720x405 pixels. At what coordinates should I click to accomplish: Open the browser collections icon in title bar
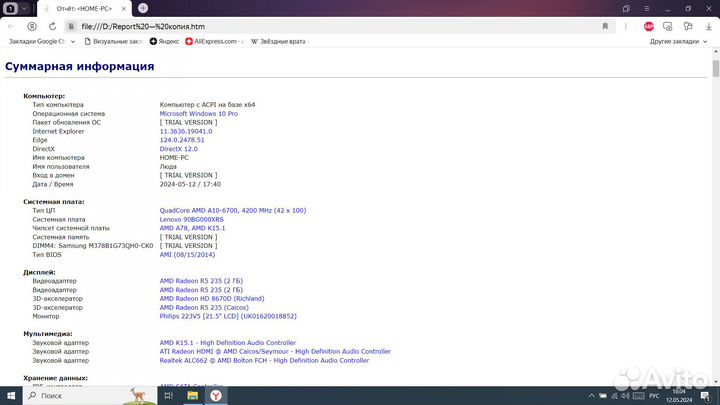(x=626, y=8)
